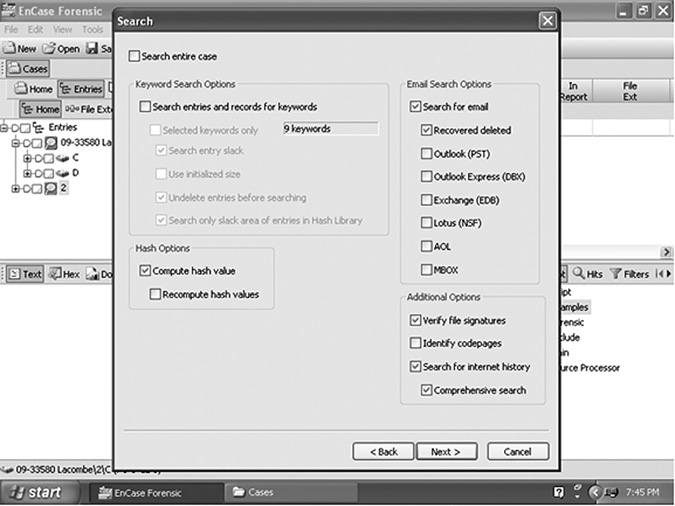Enable Recompute hash values
The height and width of the screenshot is (506, 675).
click(x=155, y=294)
